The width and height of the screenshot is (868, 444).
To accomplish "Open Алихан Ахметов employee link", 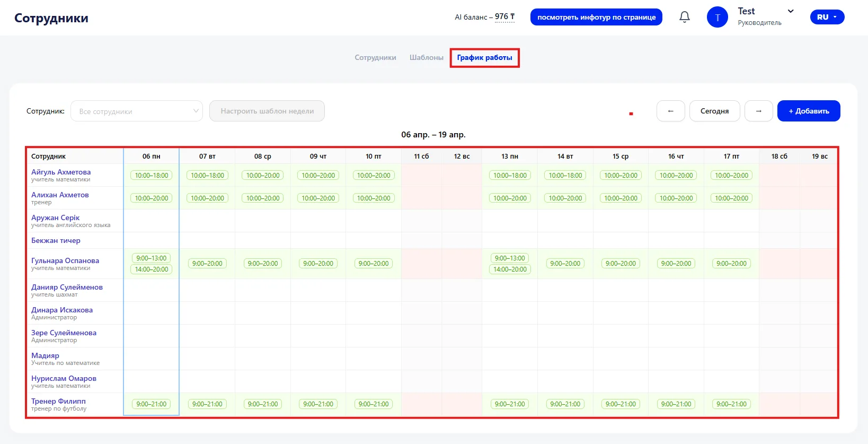I will click(x=60, y=195).
